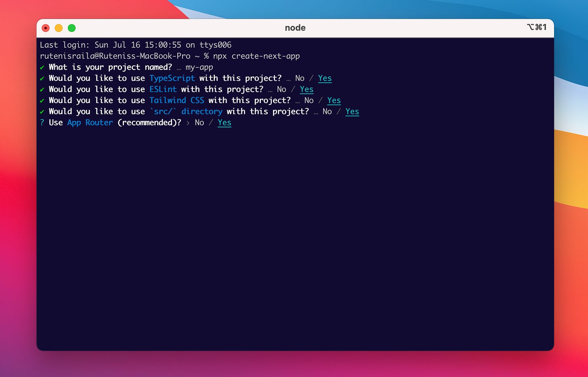This screenshot has height=377, width=588.
Task: Click the blue 'App Router' text
Action: click(90, 123)
